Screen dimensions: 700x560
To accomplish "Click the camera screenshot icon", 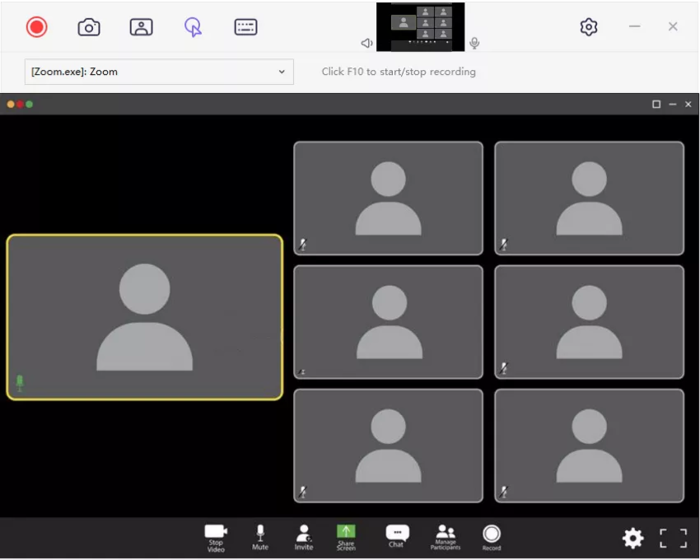I will coord(89,27).
